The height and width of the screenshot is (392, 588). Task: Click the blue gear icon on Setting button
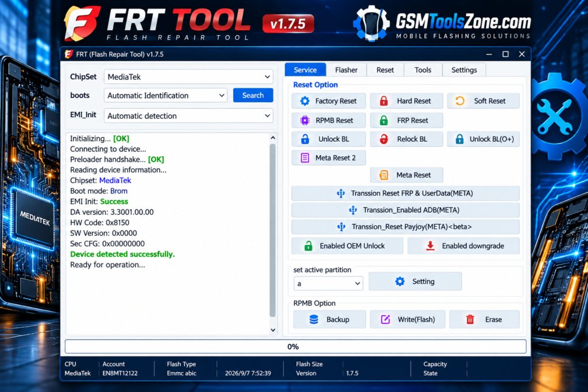point(400,281)
